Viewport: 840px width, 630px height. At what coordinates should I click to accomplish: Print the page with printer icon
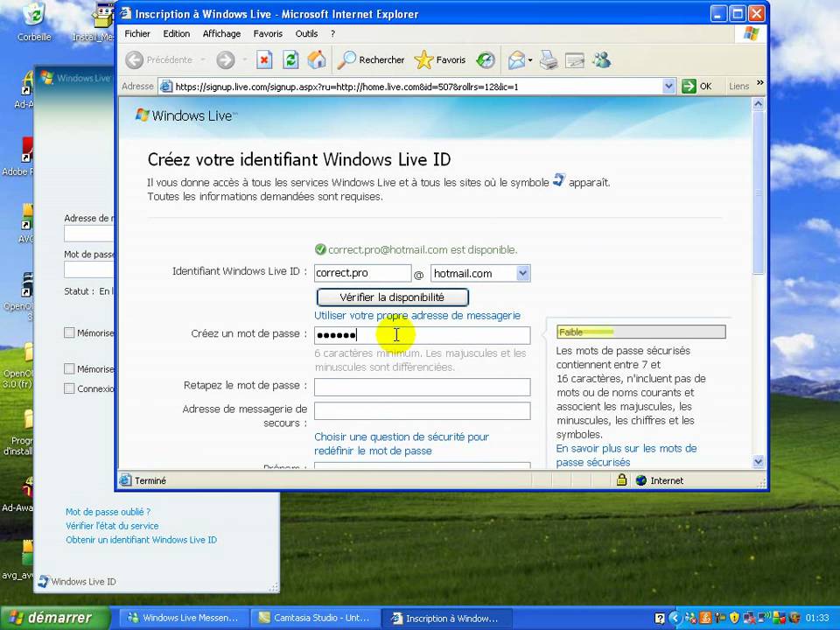tap(549, 60)
